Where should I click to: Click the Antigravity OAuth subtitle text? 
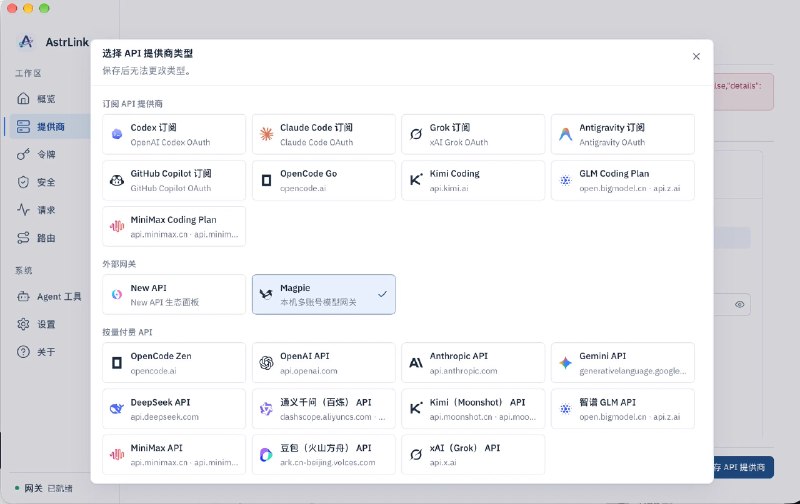click(x=612, y=142)
